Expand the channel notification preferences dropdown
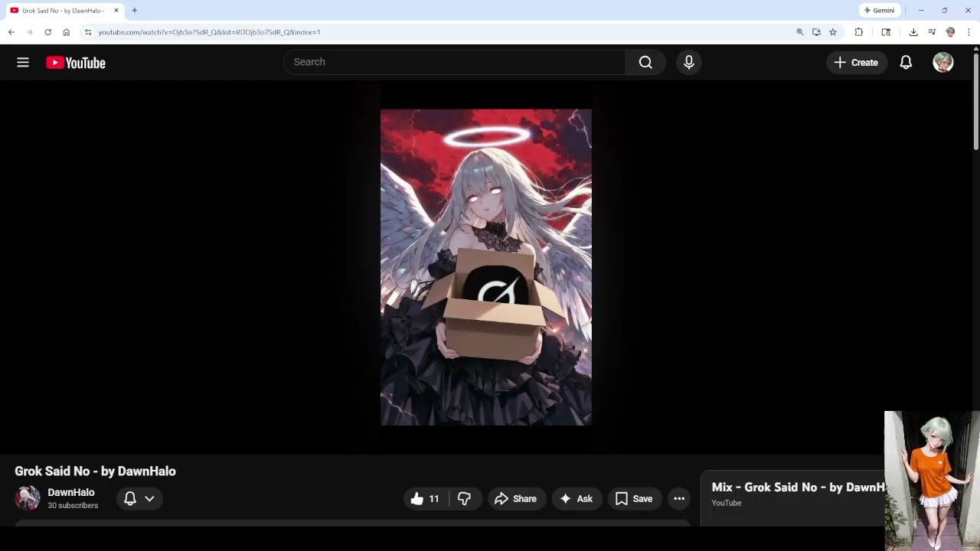 139,499
